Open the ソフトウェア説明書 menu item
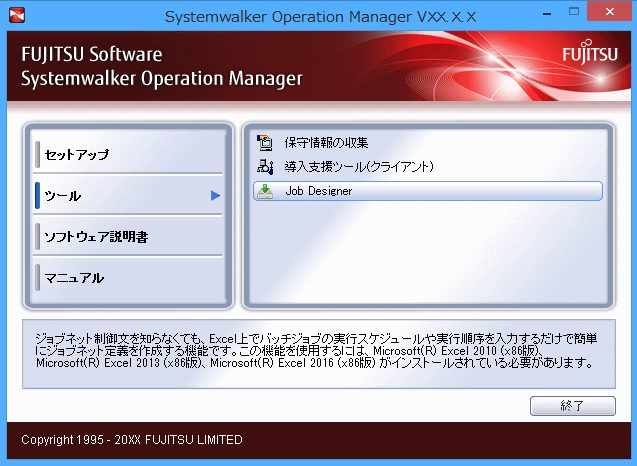Screen dimensions: 637x466 click(x=128, y=237)
